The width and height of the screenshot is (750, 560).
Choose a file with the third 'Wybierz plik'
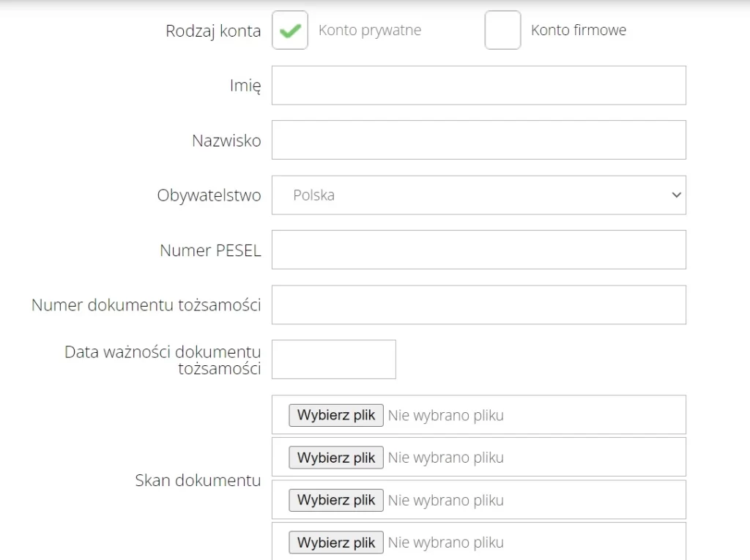[336, 500]
